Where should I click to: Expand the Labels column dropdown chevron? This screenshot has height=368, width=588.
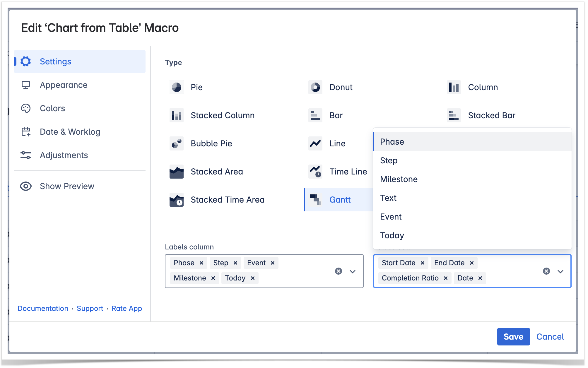coord(353,271)
